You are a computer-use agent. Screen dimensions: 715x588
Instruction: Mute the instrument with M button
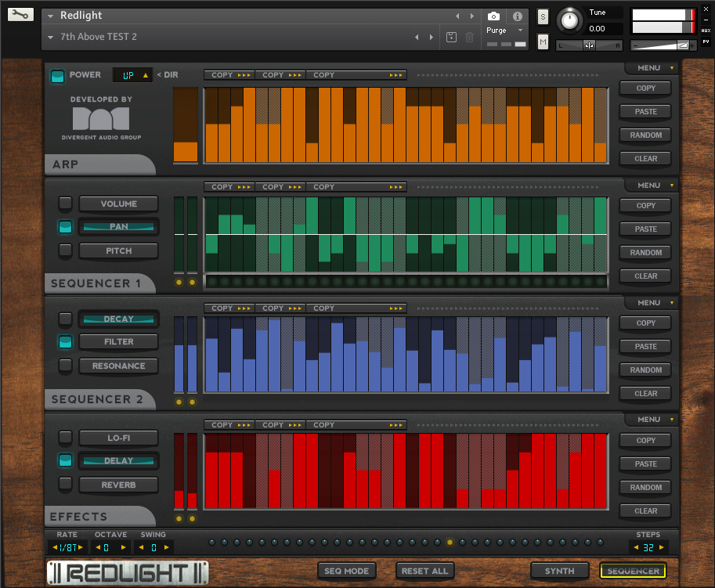pos(543,41)
